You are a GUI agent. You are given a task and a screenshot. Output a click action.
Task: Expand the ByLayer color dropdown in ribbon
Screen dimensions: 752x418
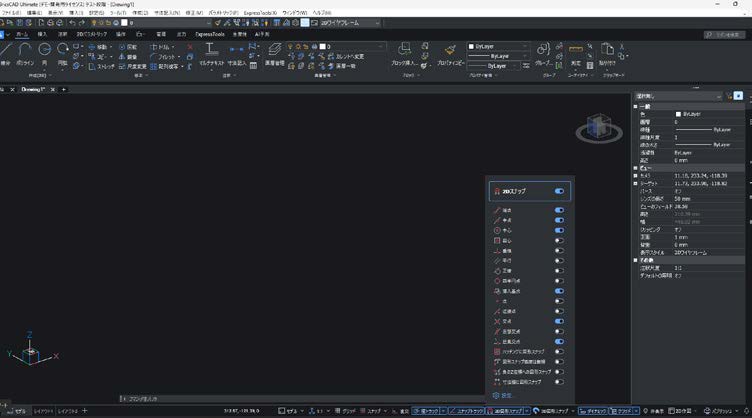pos(523,46)
